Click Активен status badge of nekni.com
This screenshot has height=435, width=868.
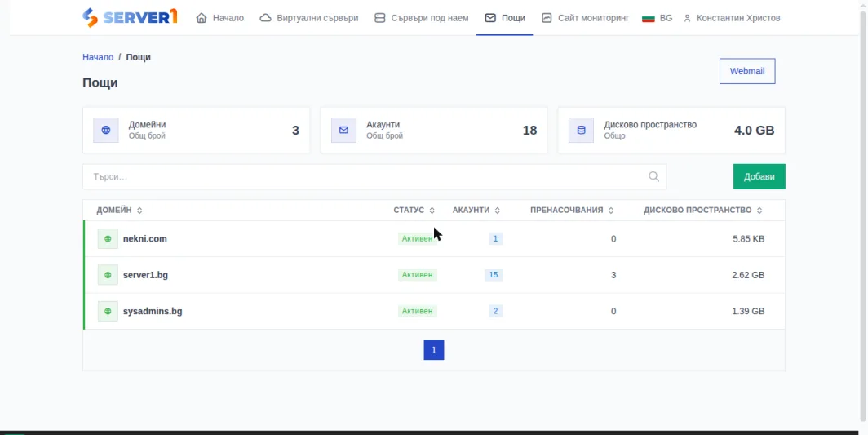[x=418, y=239]
